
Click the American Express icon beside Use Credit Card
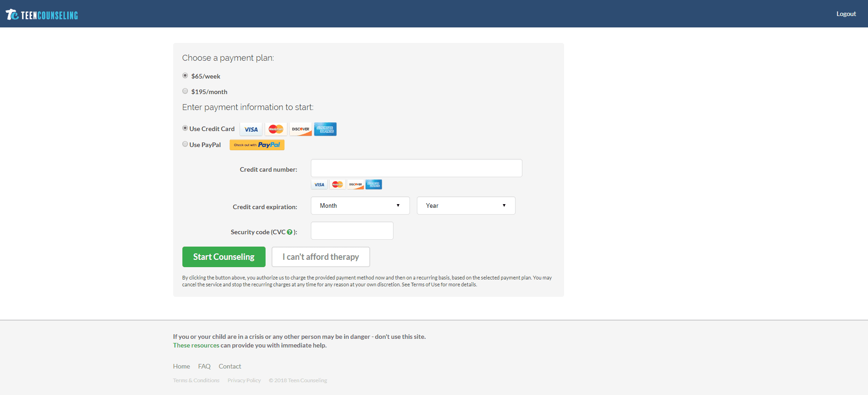tap(325, 129)
